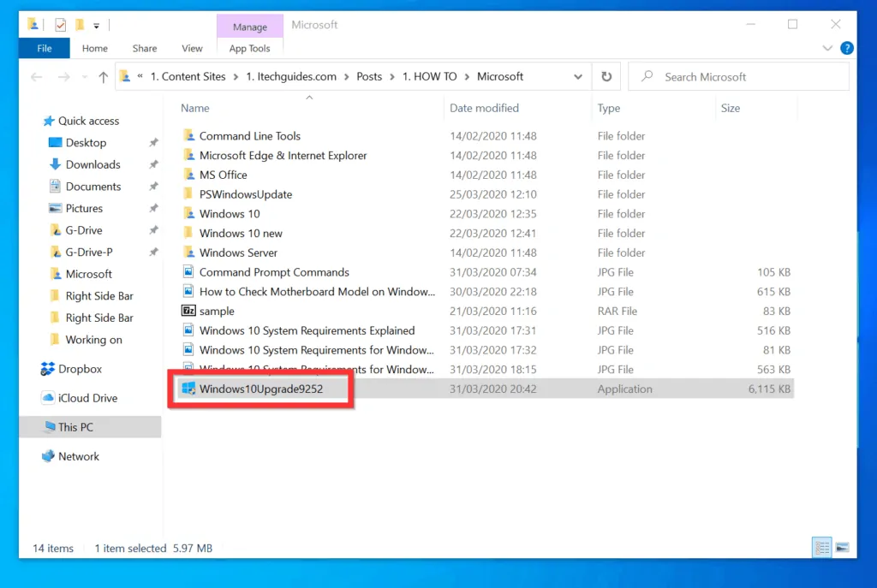Screen dimensions: 877x588
Task: Switch to the View ribbon tab
Action: 192,48
